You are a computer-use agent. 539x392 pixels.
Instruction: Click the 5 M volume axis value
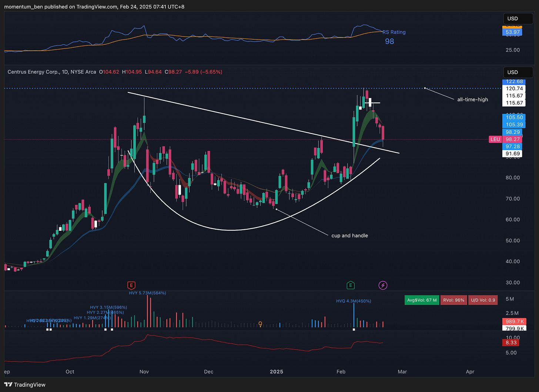510,299
